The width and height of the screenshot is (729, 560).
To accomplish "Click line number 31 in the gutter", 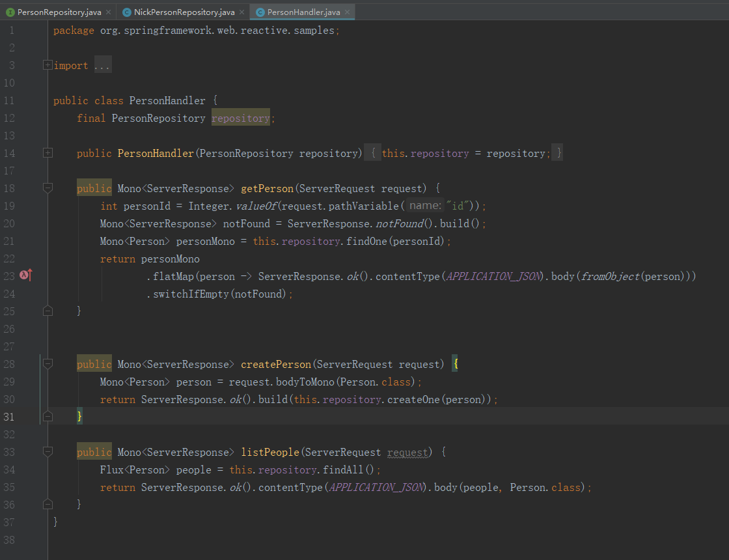I will coord(9,417).
